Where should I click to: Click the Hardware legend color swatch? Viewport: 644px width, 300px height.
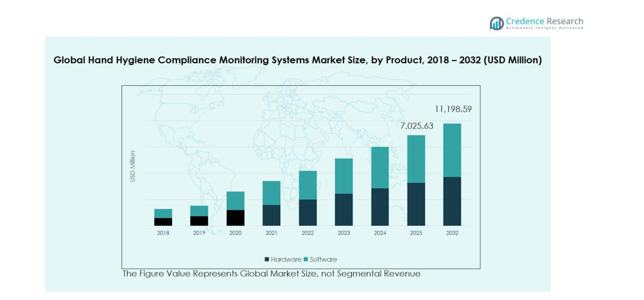point(267,260)
